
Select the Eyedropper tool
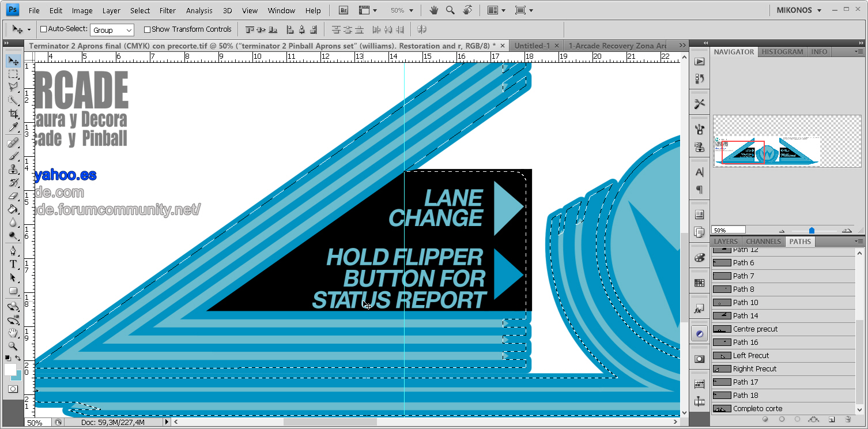[x=13, y=127]
